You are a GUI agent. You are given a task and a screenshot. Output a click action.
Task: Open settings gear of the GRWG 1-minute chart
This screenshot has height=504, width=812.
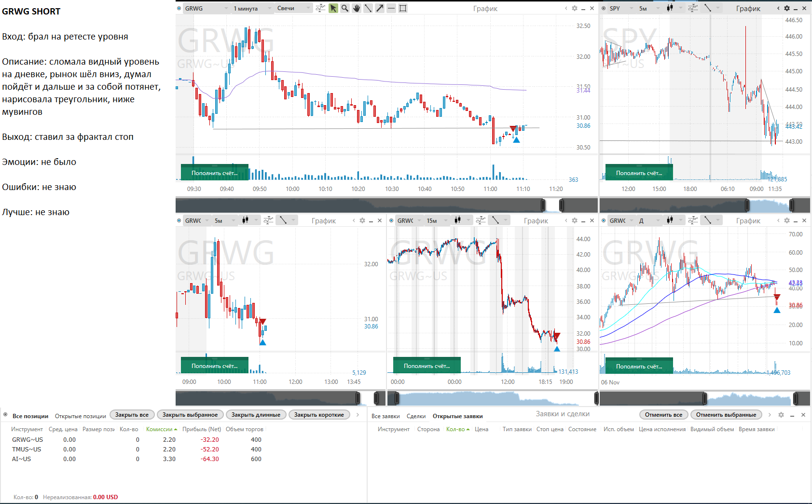(575, 8)
